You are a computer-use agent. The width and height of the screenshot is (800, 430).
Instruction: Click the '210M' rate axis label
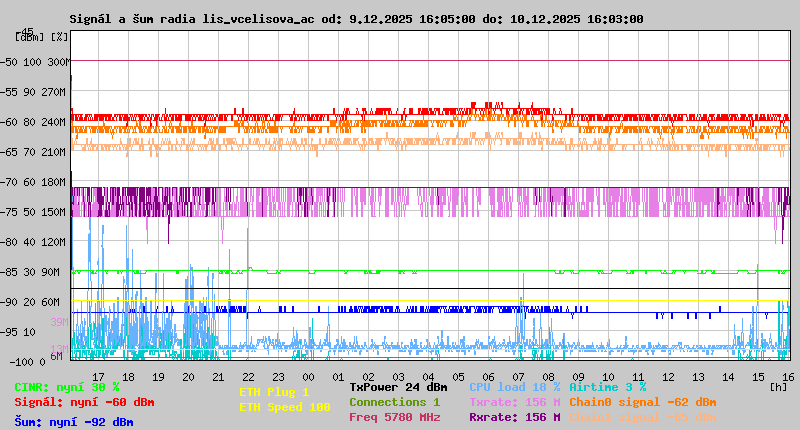(56, 152)
